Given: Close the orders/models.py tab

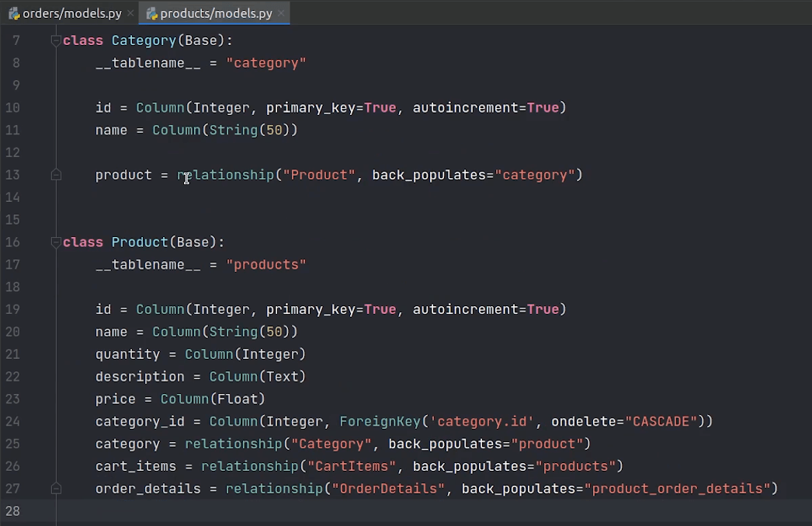Looking at the screenshot, I should (x=130, y=14).
